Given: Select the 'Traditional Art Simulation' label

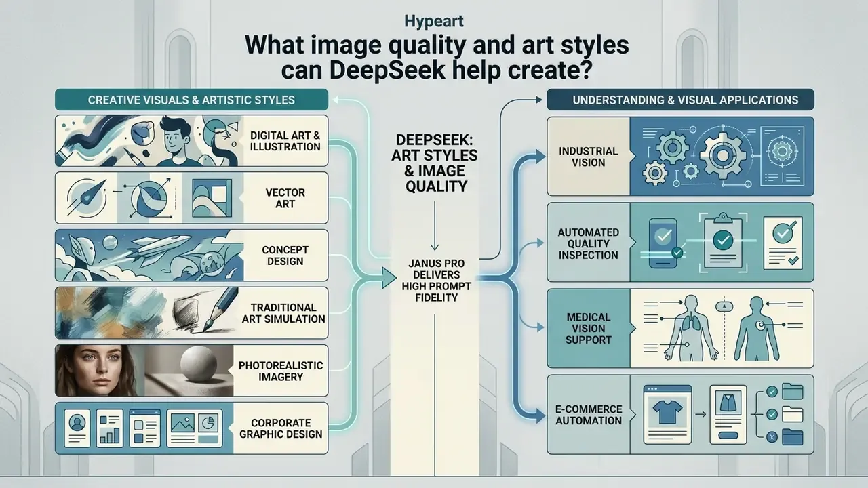Looking at the screenshot, I should pyautogui.click(x=283, y=313).
